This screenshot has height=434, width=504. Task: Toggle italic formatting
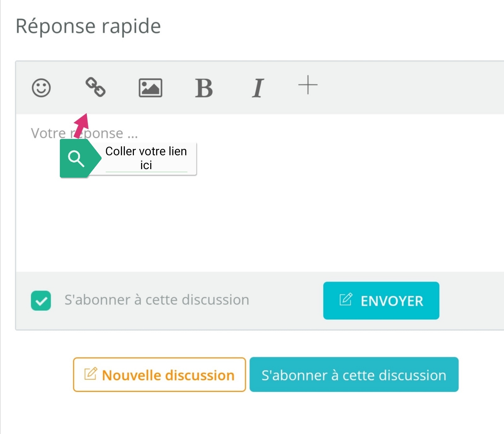coord(258,88)
